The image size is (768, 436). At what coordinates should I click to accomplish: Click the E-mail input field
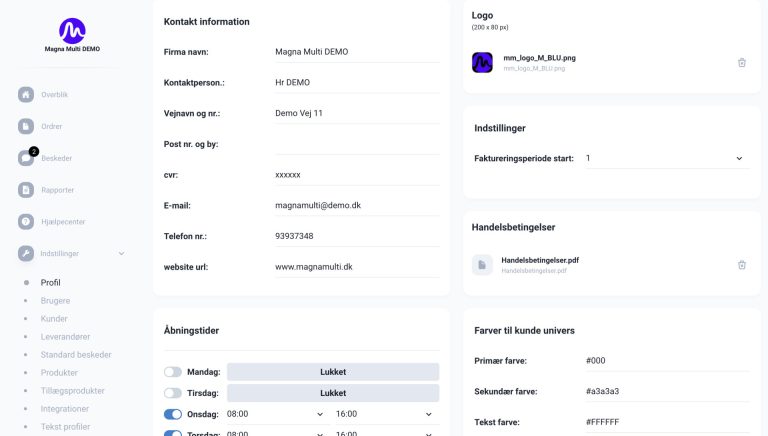(357, 205)
